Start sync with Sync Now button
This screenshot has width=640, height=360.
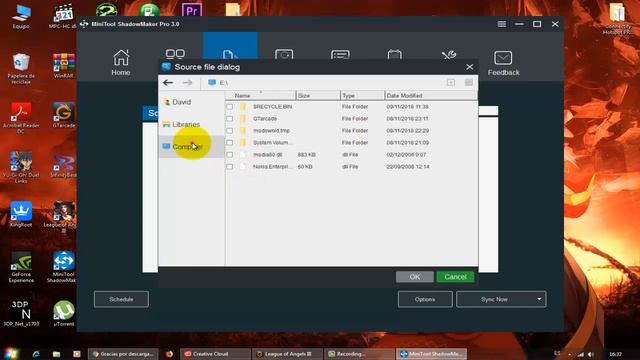click(494, 299)
